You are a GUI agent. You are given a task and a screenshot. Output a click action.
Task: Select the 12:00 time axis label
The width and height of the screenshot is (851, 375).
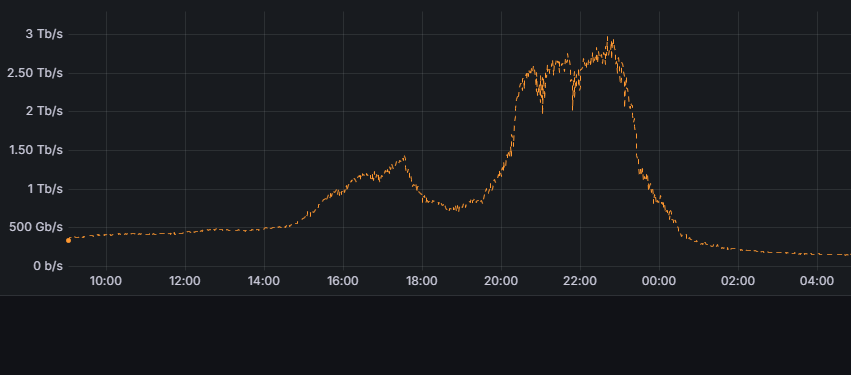[185, 281]
